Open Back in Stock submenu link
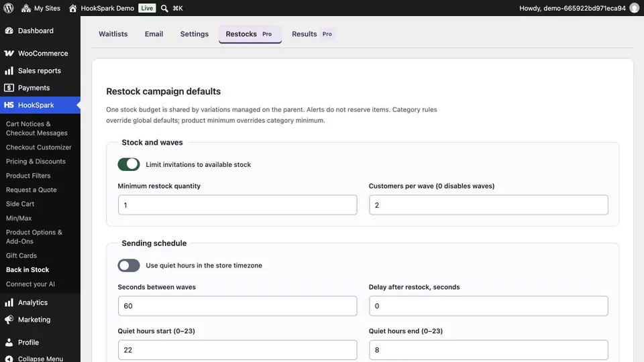The width and height of the screenshot is (644, 362). coord(28,269)
